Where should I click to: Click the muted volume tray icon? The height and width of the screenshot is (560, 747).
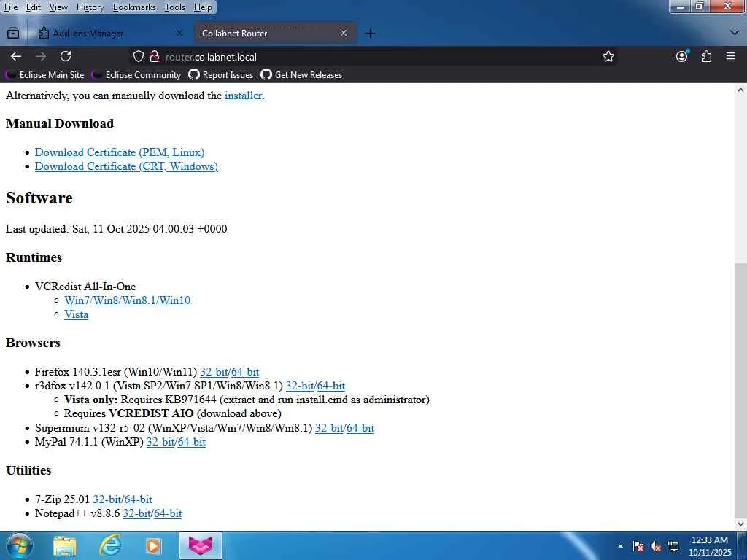pos(656,546)
